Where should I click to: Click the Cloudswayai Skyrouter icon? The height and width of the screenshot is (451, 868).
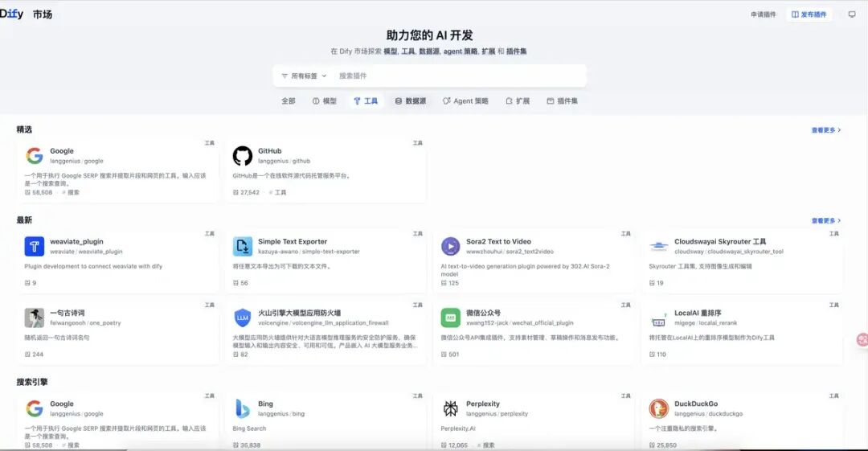pos(659,246)
